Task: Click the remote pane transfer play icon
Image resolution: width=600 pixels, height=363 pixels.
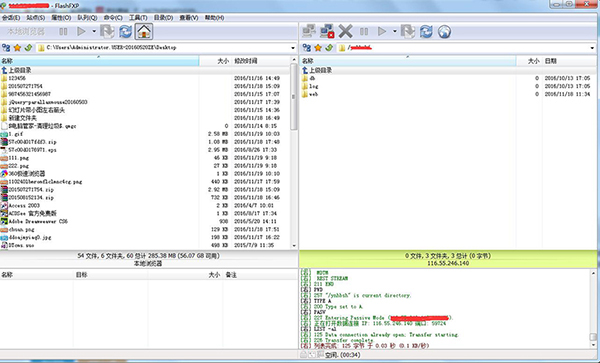Action: click(382, 31)
